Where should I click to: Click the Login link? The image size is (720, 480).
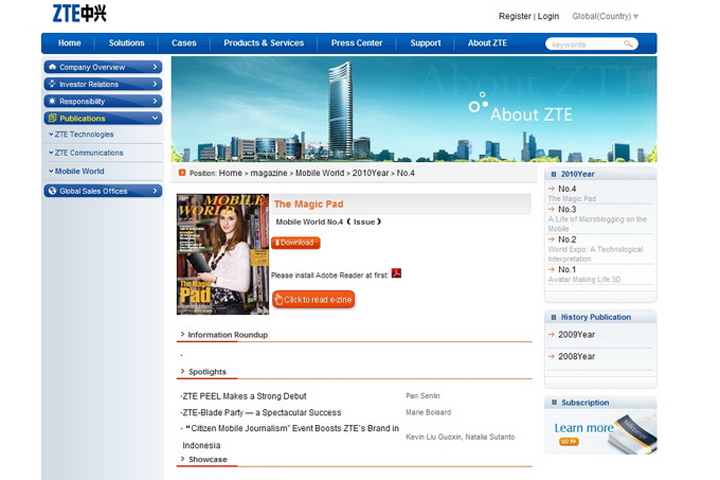548,16
